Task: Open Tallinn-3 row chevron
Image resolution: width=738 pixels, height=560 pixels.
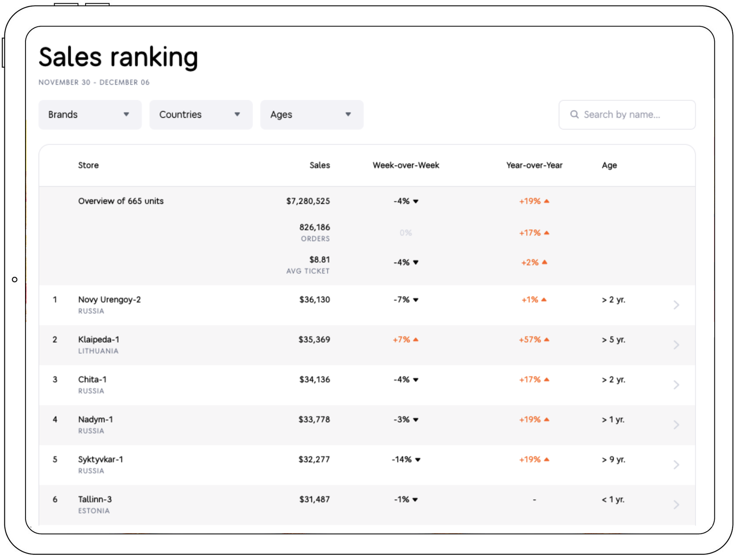Action: (676, 505)
